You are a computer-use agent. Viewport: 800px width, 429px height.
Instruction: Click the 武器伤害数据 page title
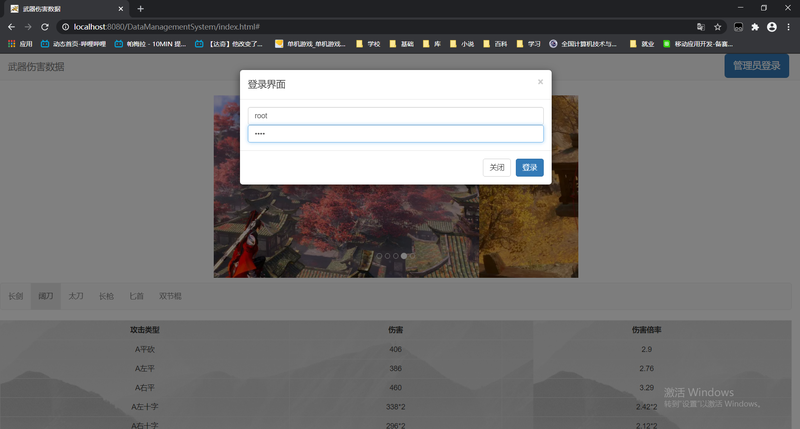point(36,67)
